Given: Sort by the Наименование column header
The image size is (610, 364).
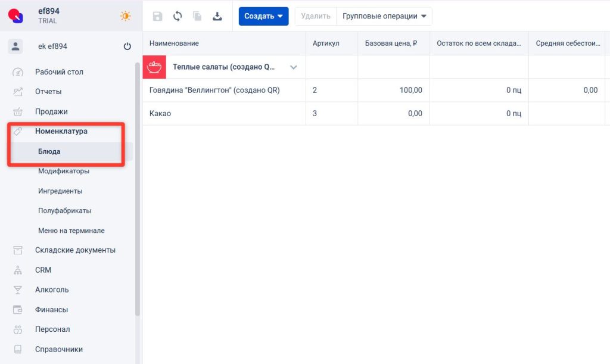Looking at the screenshot, I should [x=174, y=43].
